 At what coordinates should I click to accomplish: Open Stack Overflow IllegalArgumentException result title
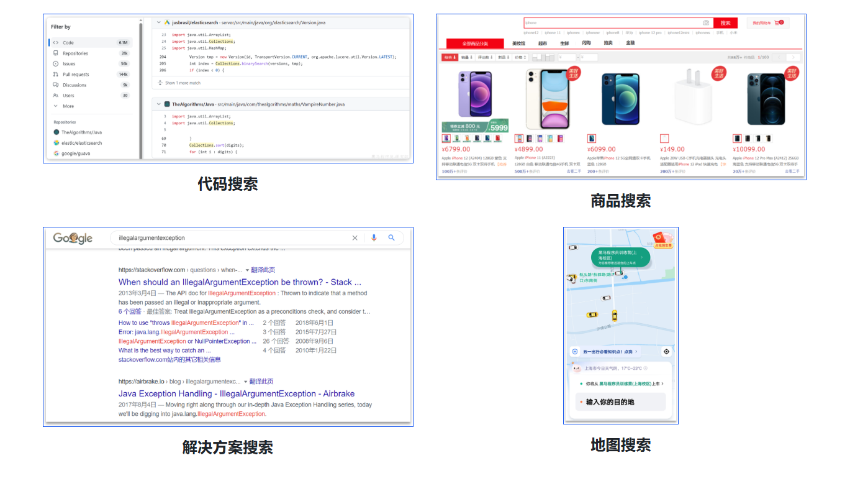coord(240,282)
